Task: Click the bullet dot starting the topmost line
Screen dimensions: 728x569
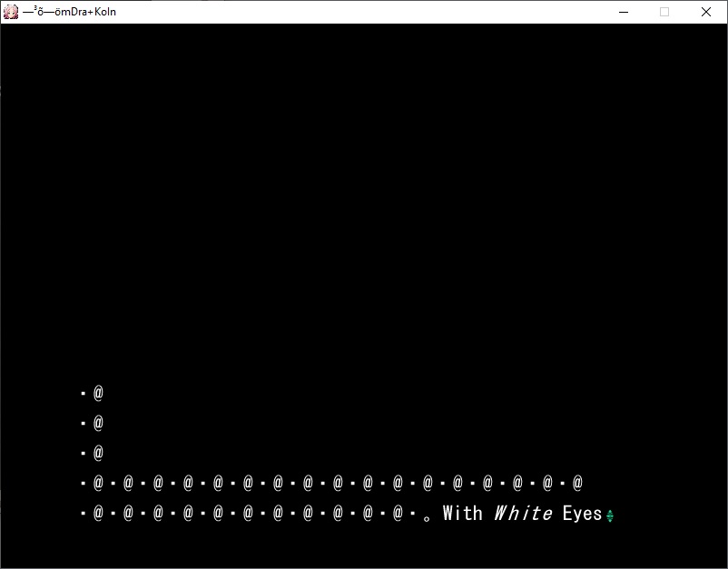Action: pos(83,394)
